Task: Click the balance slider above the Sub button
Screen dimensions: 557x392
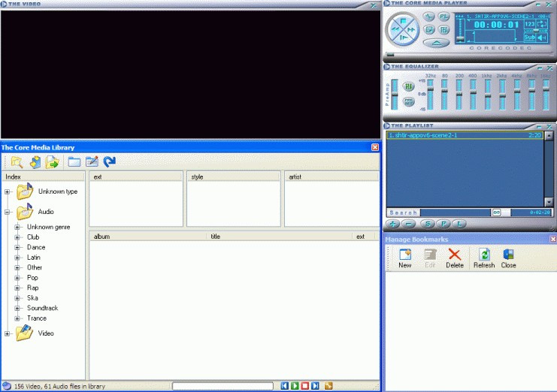Action: click(x=536, y=31)
